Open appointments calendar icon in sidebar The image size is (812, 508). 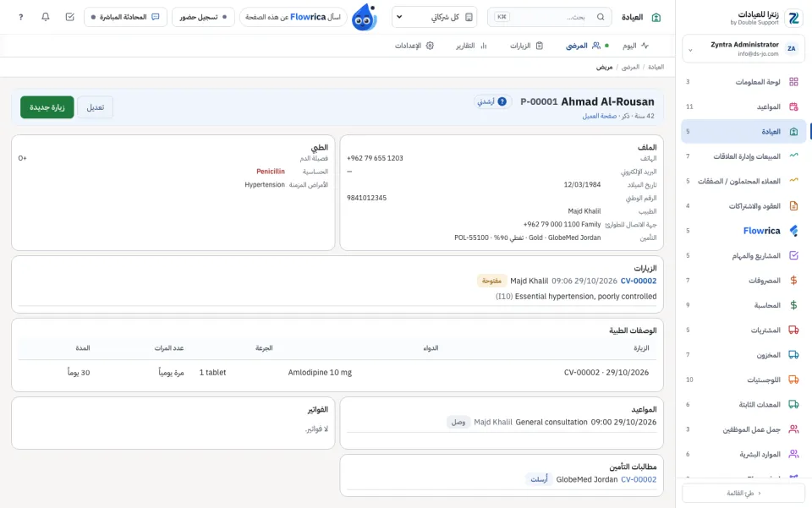[793, 107]
